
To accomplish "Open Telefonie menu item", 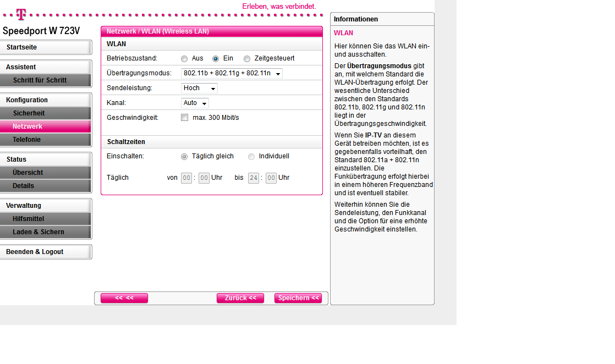I will [x=46, y=140].
